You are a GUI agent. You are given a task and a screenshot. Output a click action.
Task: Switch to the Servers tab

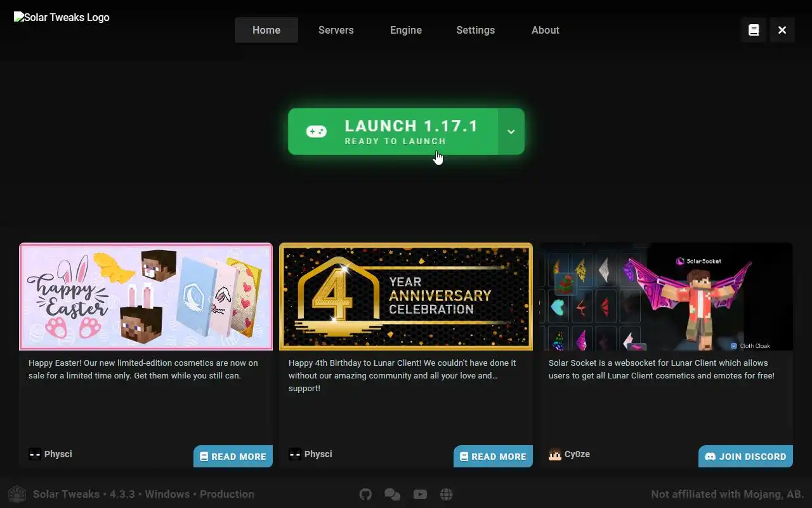pos(336,30)
